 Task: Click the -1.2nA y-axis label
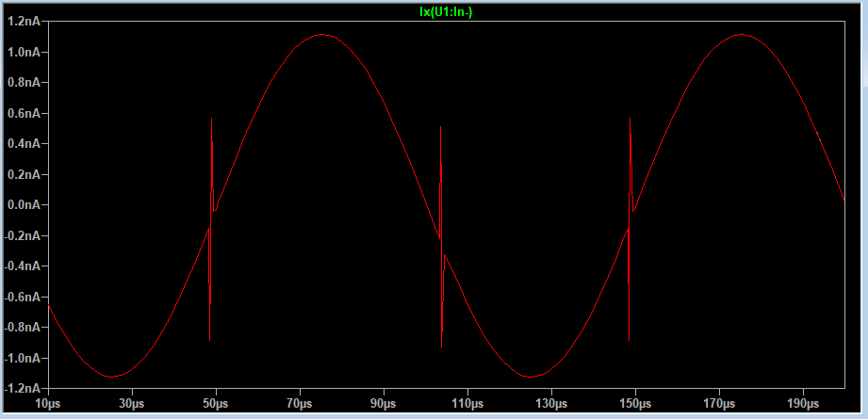(22, 389)
